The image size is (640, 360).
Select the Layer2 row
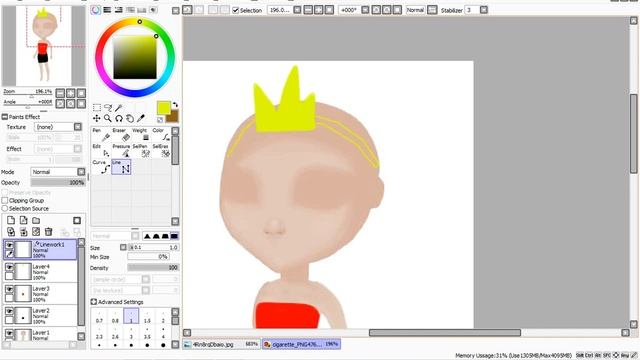point(40,316)
